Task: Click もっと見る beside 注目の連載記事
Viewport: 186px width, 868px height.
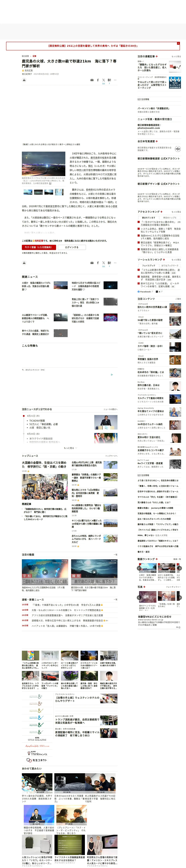Action: tap(176, 57)
